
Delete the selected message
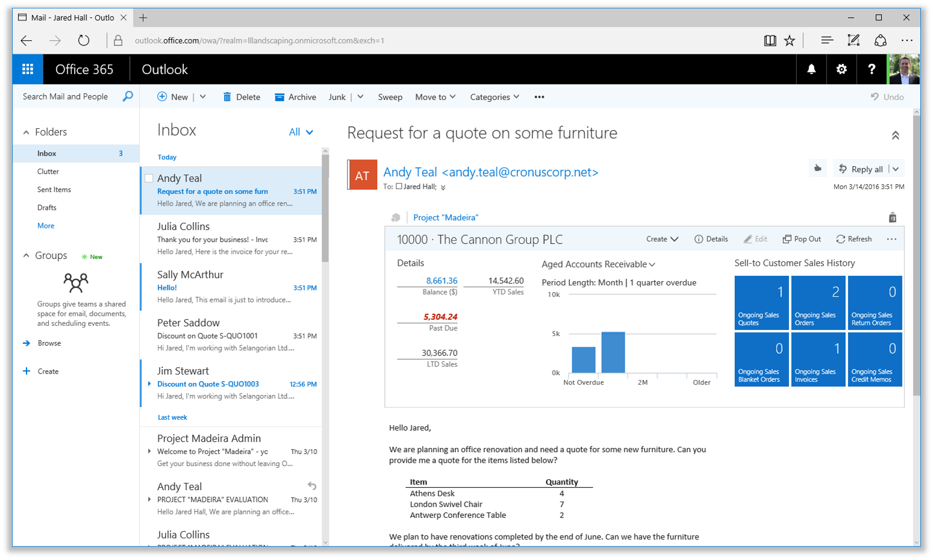click(242, 97)
